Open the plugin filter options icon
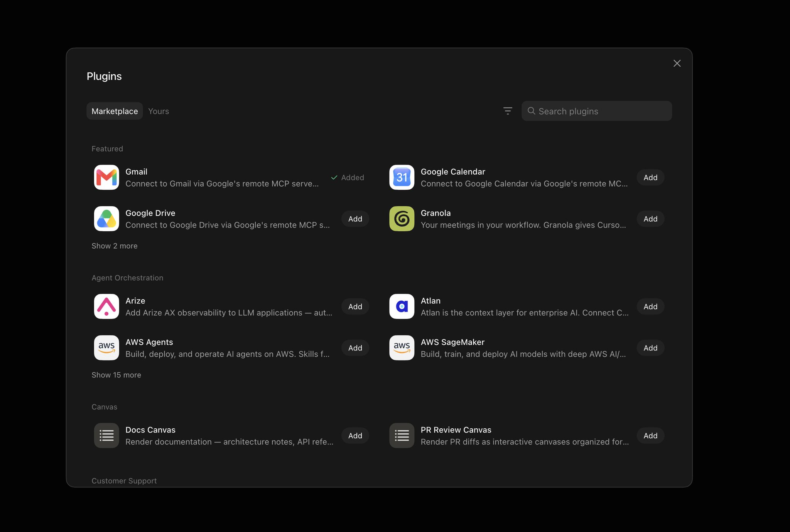790x532 pixels. [x=508, y=111]
